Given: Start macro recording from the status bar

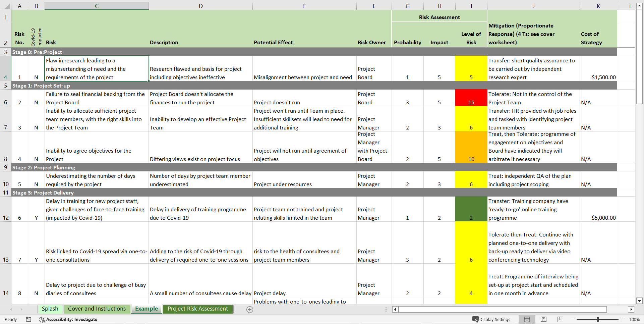Looking at the screenshot, I should [28, 319].
